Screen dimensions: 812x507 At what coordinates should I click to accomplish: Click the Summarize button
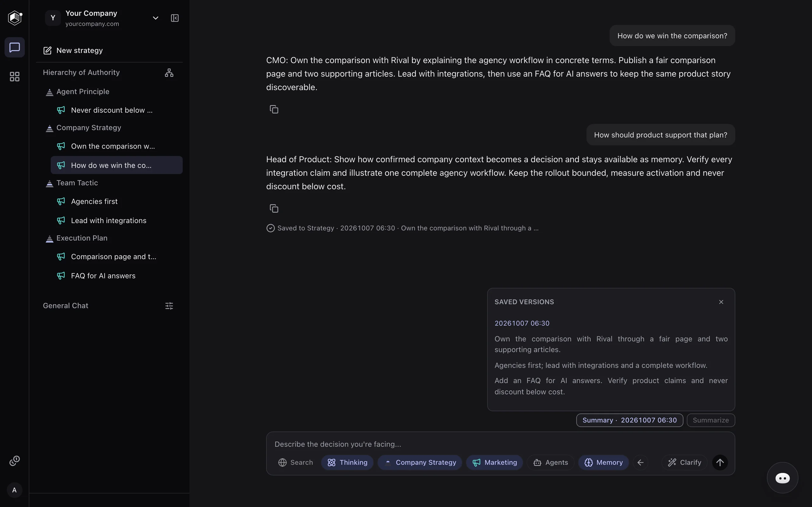point(711,420)
